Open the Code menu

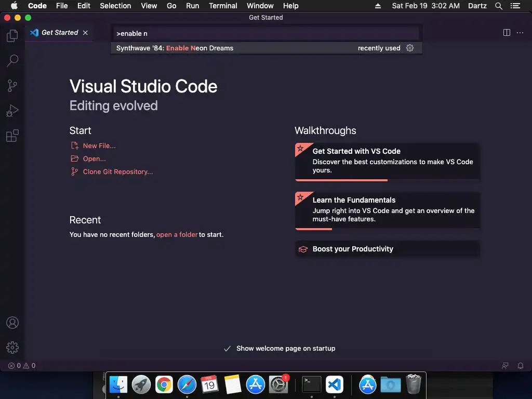coord(37,6)
